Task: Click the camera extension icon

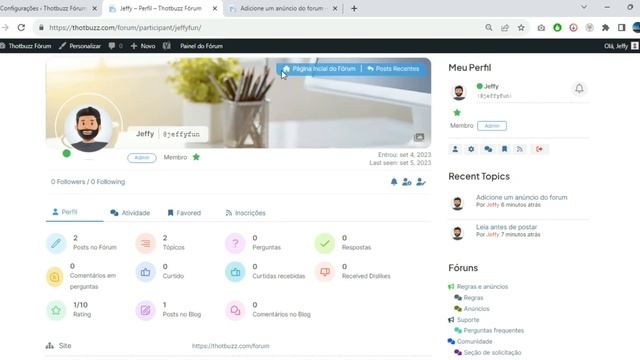Action: coord(541,28)
